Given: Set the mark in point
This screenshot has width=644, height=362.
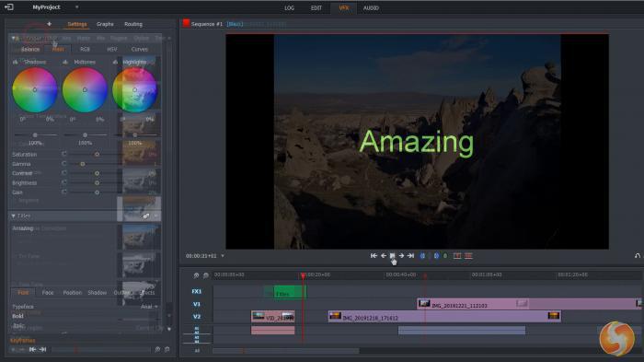Looking at the screenshot, I should click(422, 256).
